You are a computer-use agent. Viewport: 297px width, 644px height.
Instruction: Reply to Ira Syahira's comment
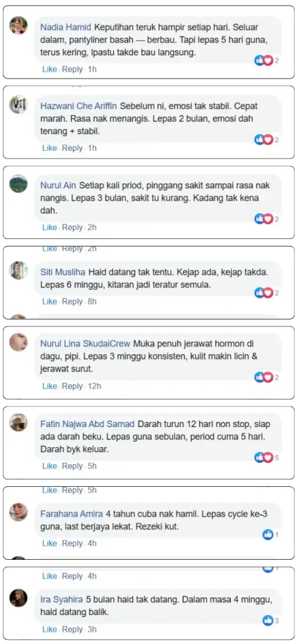[72, 629]
